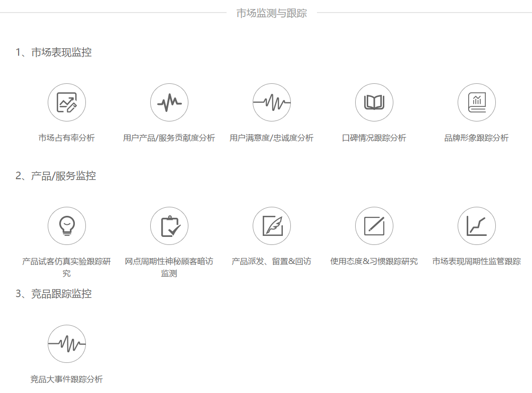Click the 竞品大事件跟踪分析 label

(66, 379)
